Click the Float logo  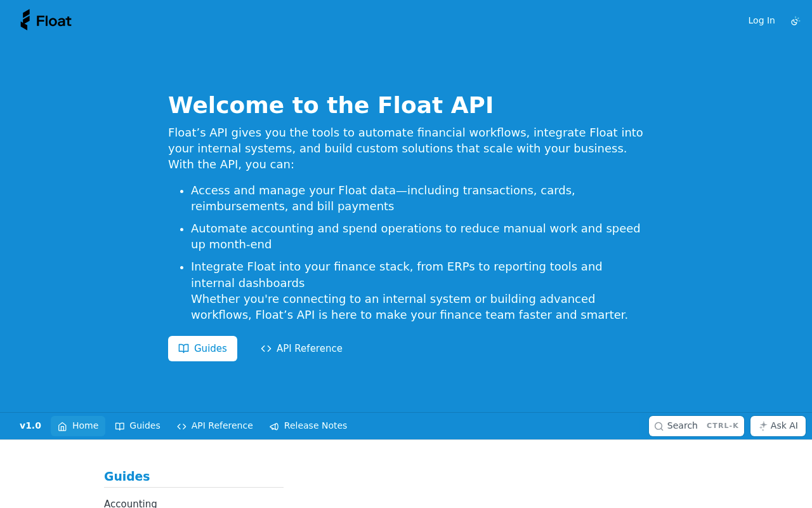[x=46, y=20]
